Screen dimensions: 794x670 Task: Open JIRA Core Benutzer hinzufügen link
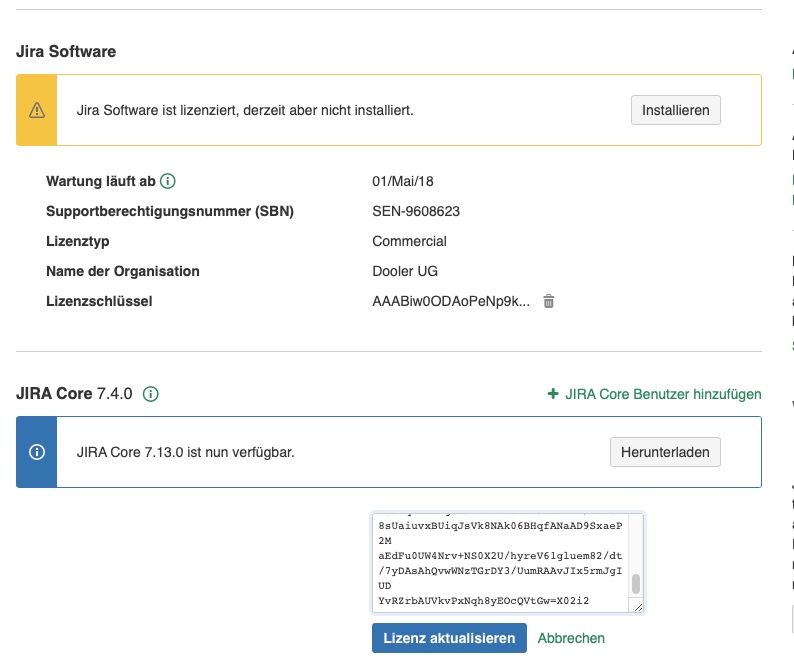coord(663,394)
